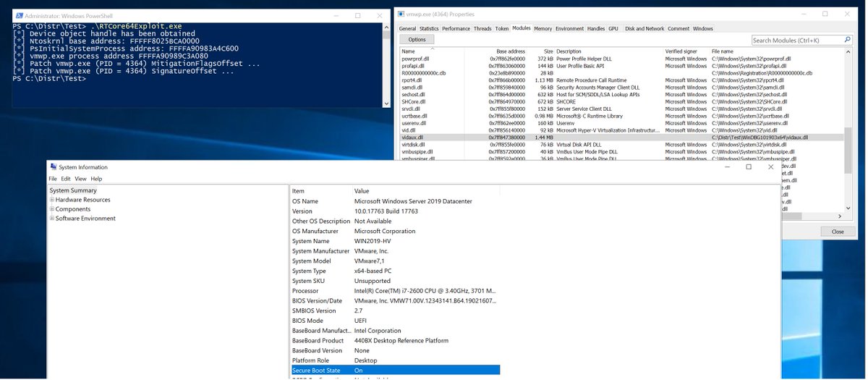Switch to the Windows tab

(702, 28)
